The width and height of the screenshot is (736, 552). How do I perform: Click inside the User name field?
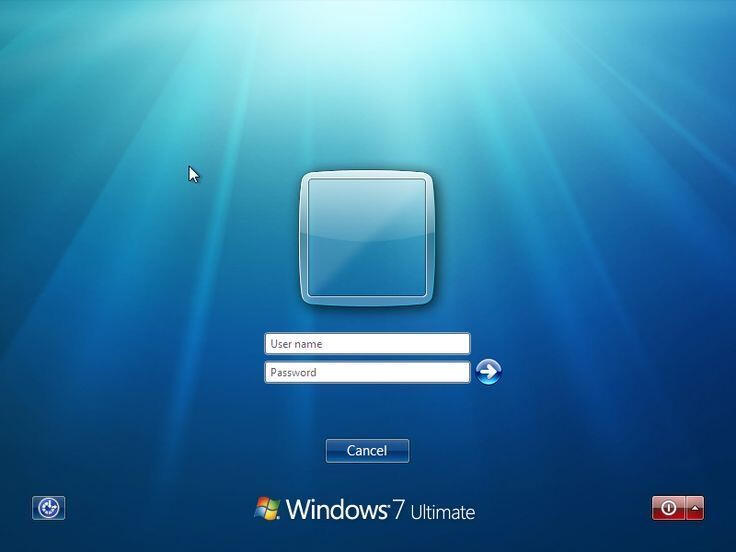pos(367,344)
